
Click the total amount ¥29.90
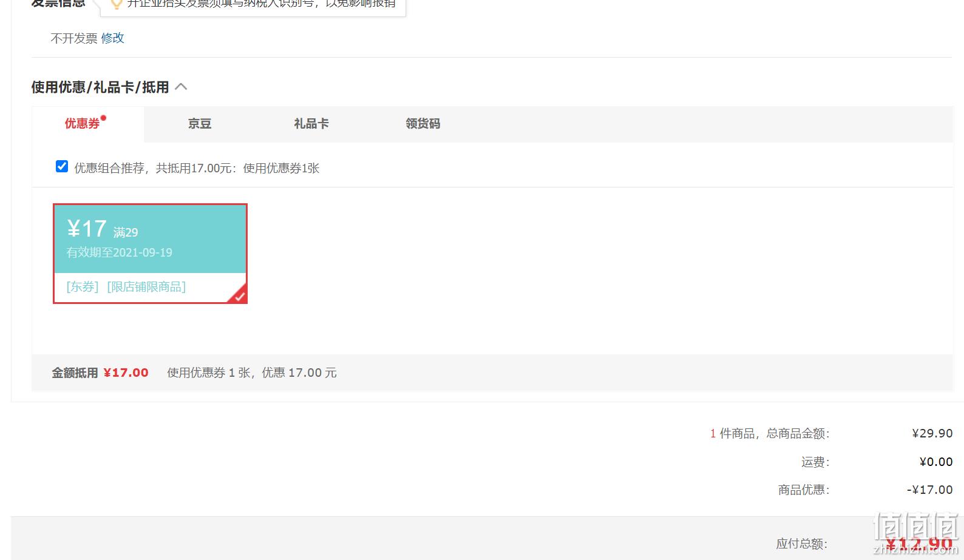pos(932,433)
